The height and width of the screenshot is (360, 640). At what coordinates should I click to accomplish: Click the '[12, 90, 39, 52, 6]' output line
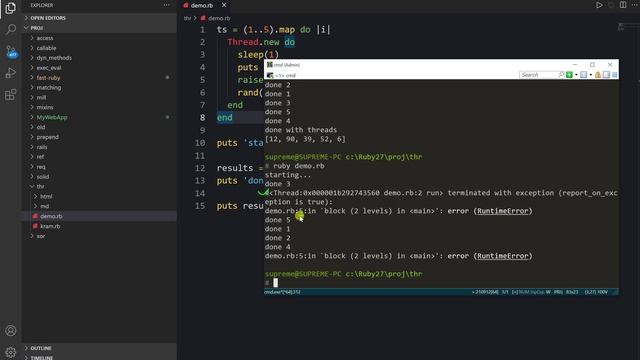[305, 139]
